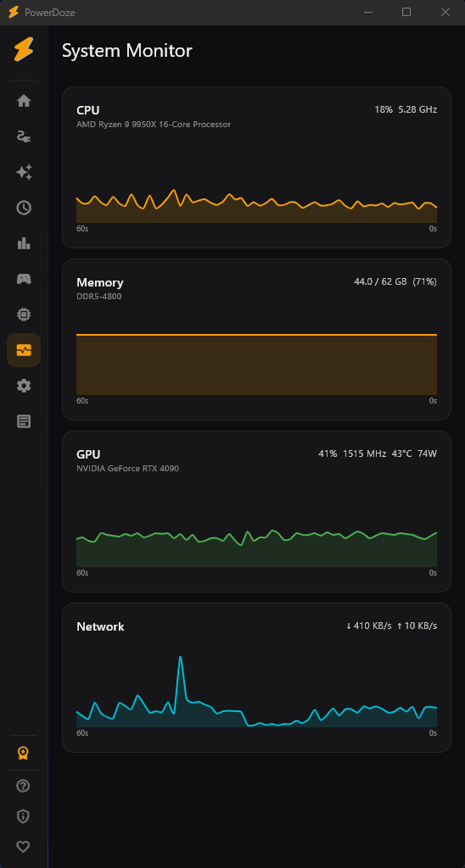Click the System Monitor heading

(x=127, y=51)
